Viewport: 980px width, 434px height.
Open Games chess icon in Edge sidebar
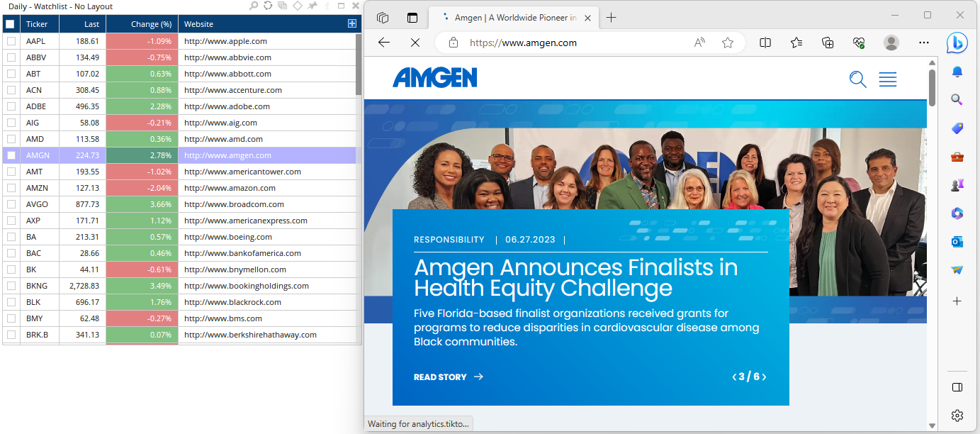coord(957,185)
